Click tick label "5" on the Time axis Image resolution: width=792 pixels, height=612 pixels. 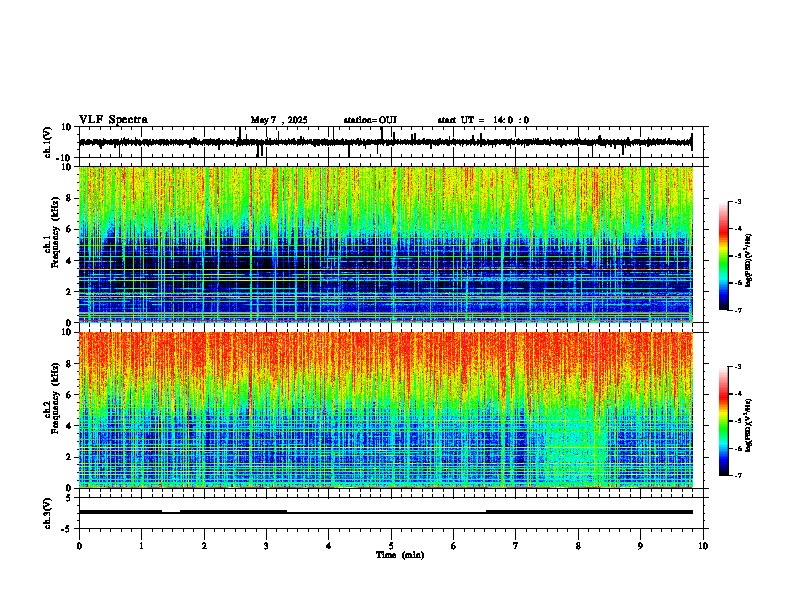coord(391,546)
